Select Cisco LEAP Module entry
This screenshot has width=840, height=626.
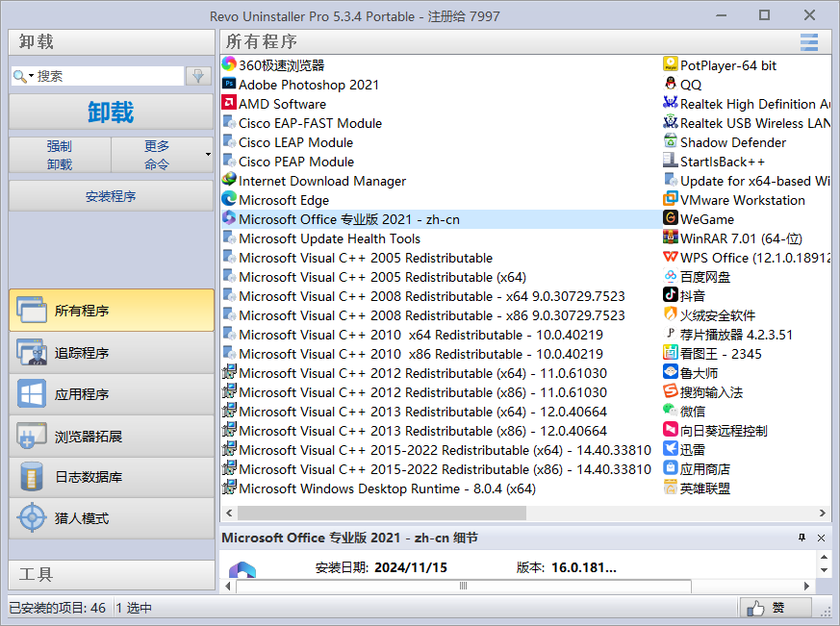tap(295, 142)
